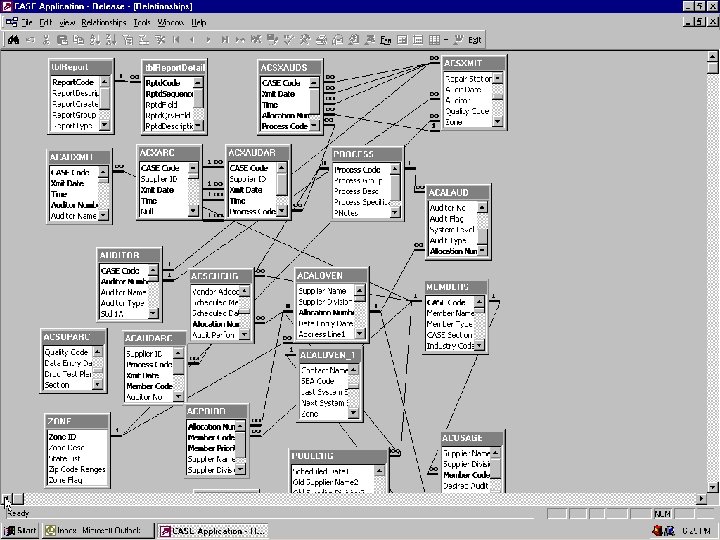The height and width of the screenshot is (540, 720).
Task: Click the horizontal scrollbar thumb
Action: pyautogui.click(x=18, y=499)
